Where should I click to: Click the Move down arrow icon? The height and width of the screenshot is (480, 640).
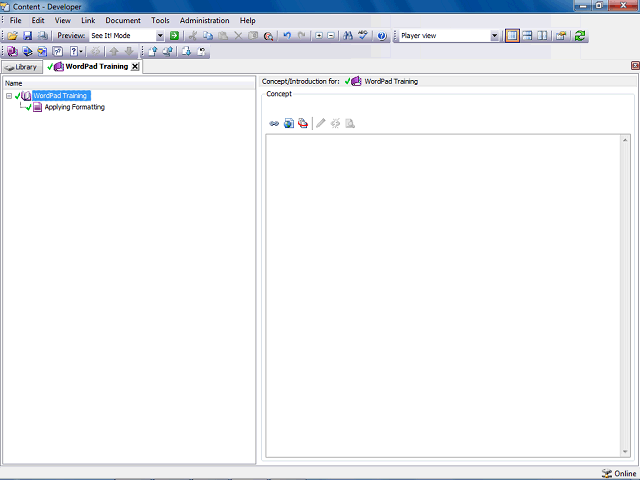click(x=129, y=51)
